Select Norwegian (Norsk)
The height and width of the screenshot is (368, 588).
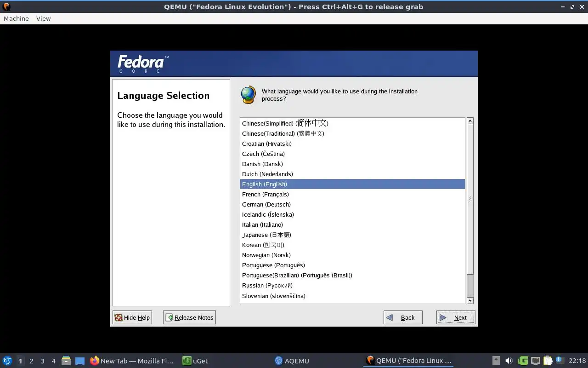pyautogui.click(x=352, y=255)
